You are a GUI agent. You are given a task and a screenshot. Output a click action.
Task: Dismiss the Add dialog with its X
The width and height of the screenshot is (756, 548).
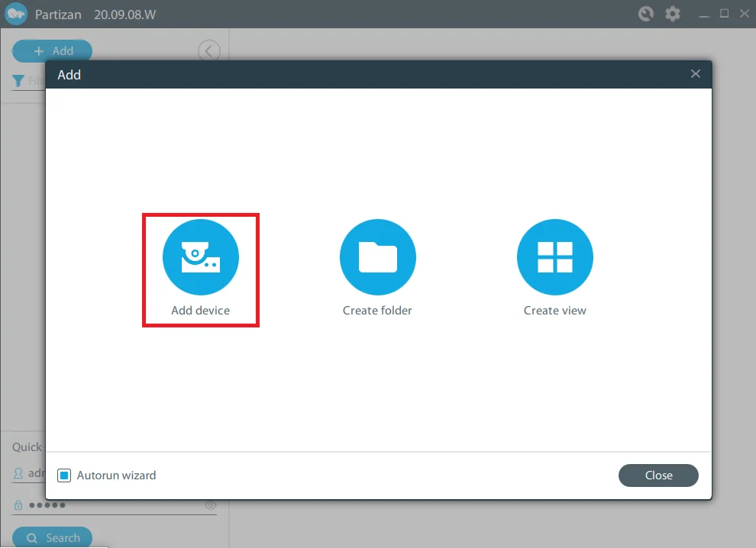[x=695, y=73]
